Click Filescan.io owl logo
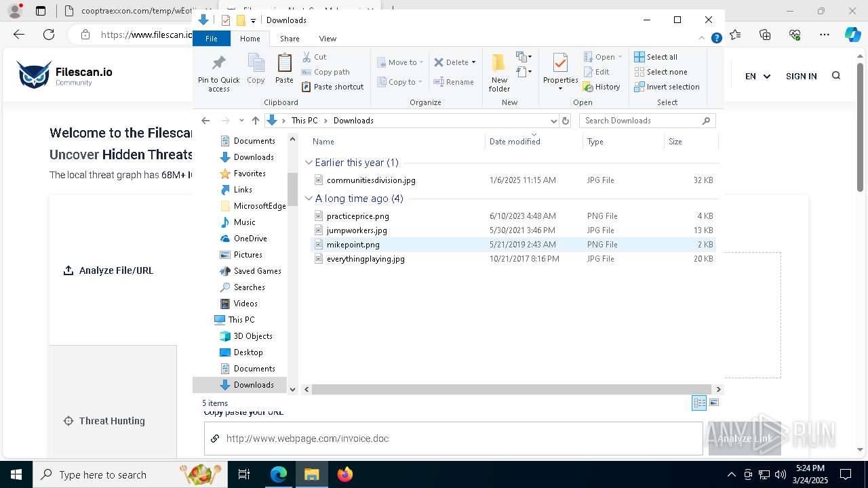The width and height of the screenshot is (868, 488). pos(34,75)
